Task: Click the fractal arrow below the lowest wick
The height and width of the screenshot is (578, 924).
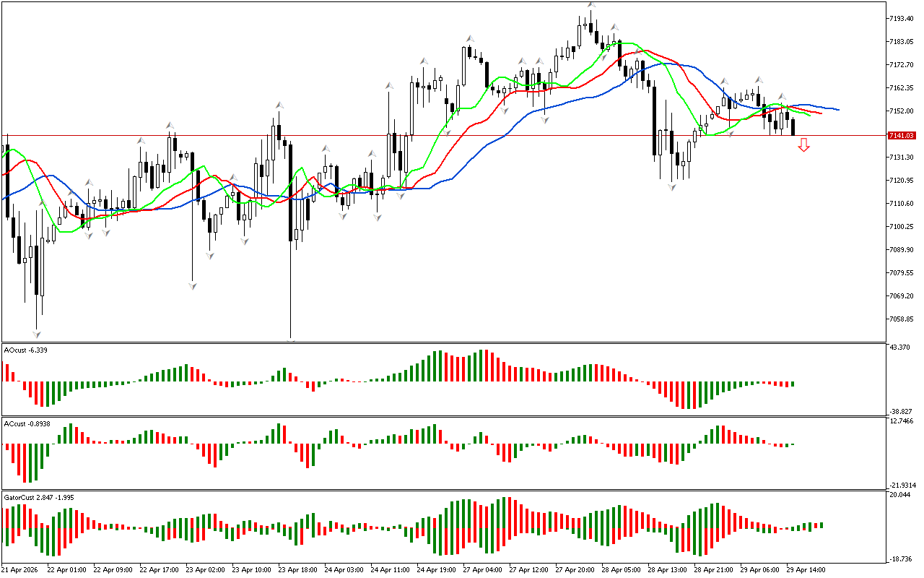Action: [x=37, y=334]
